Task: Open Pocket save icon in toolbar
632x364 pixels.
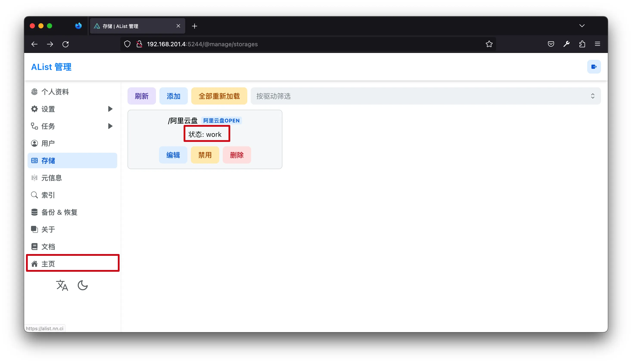Action: click(x=551, y=44)
